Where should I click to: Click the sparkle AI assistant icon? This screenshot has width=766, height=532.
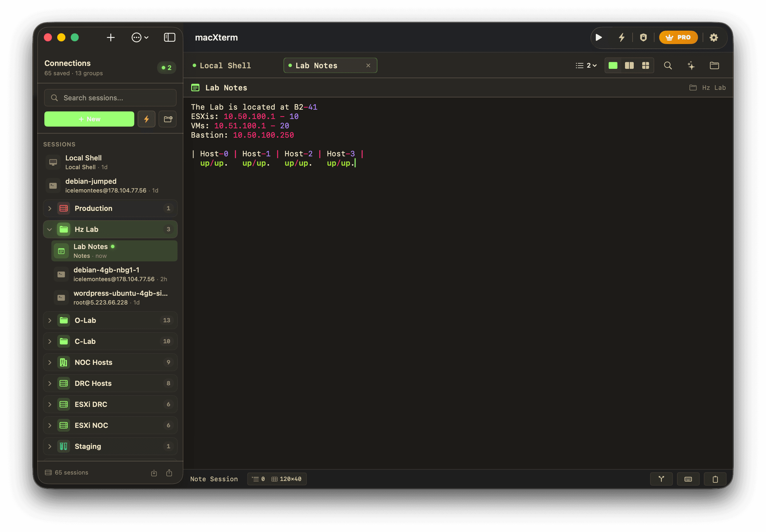[691, 66]
